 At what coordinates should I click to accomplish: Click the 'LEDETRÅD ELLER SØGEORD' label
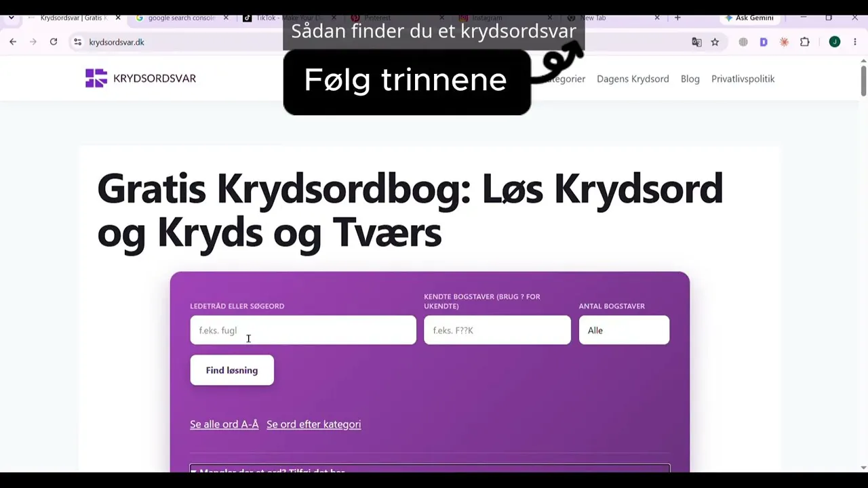pyautogui.click(x=237, y=306)
